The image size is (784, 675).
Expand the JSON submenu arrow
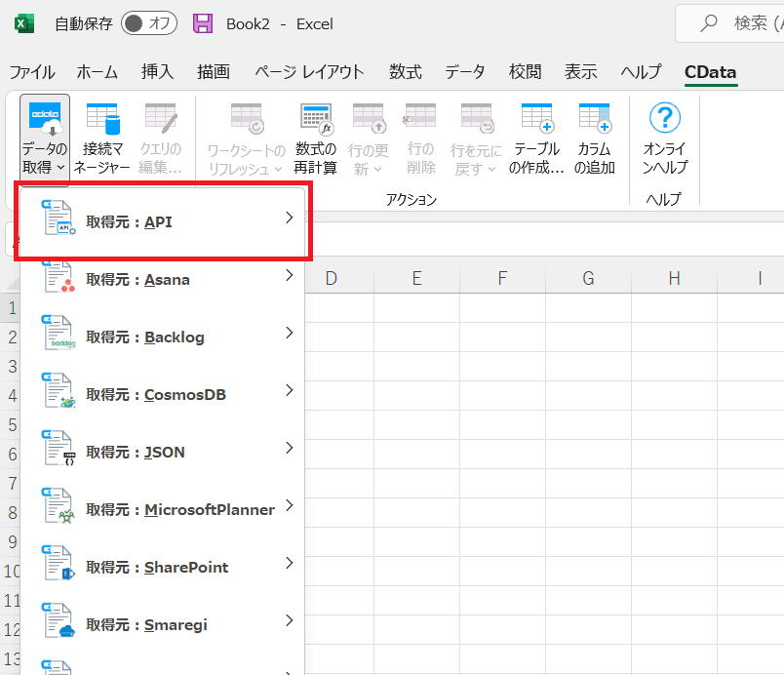(289, 448)
